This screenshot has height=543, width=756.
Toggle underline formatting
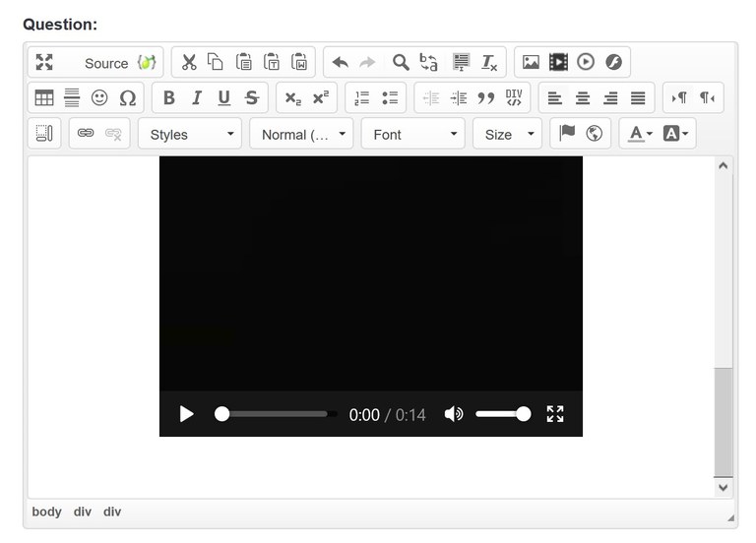coord(224,98)
